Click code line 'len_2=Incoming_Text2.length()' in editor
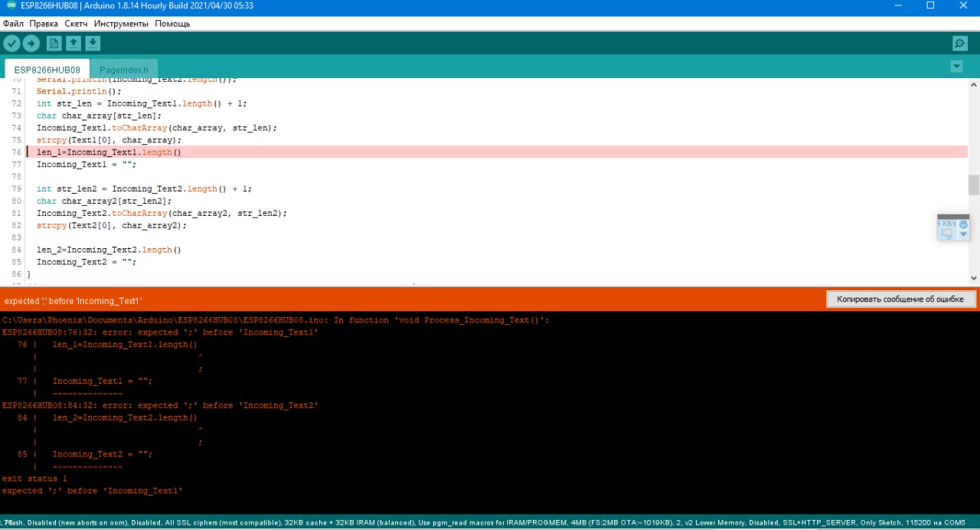The height and width of the screenshot is (530, 980). (109, 250)
